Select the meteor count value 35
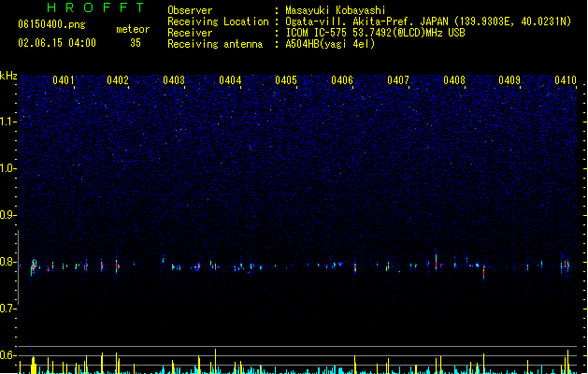 click(x=136, y=43)
